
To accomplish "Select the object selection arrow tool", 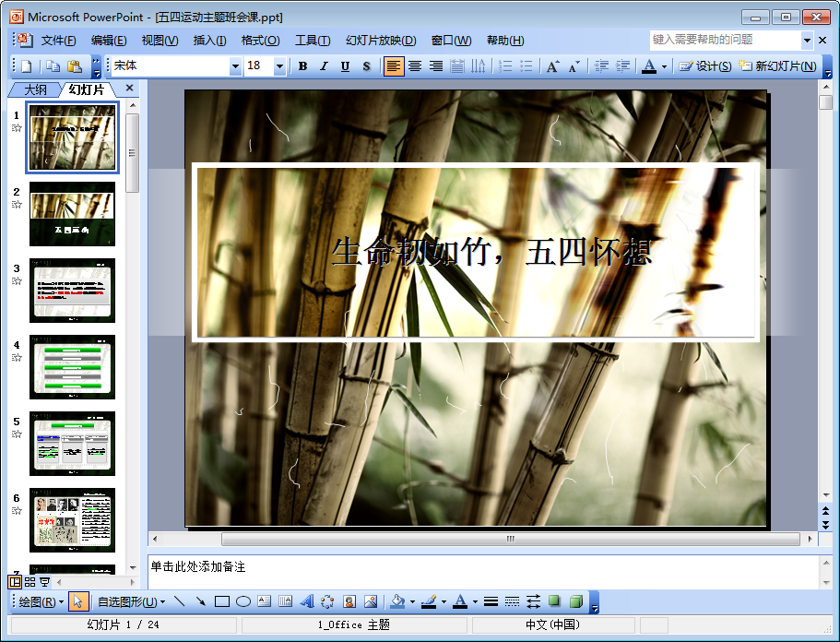I will click(78, 601).
